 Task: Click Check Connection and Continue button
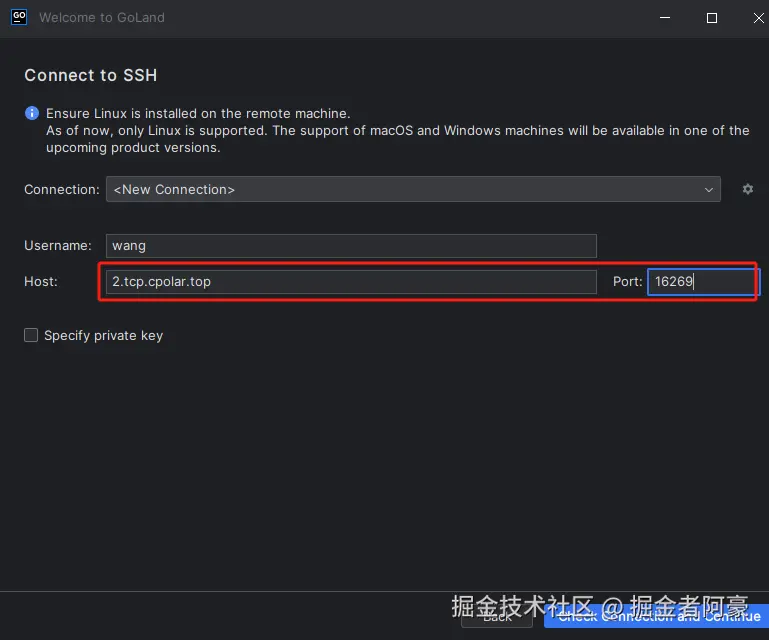(x=656, y=616)
